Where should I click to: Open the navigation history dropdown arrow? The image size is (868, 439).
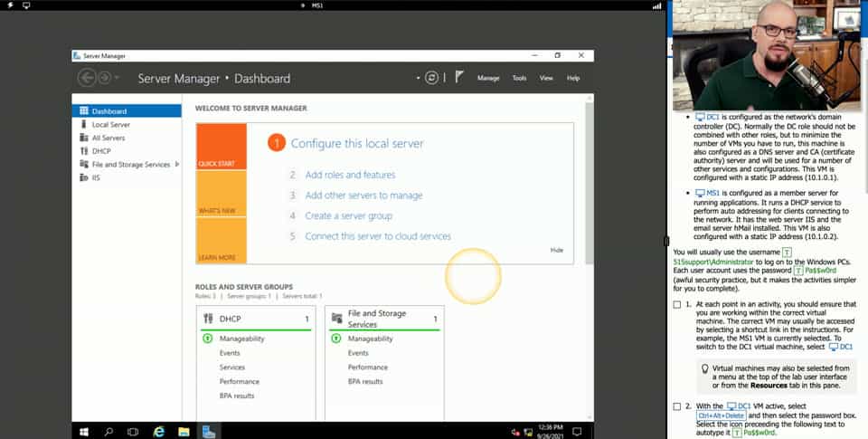(x=118, y=79)
